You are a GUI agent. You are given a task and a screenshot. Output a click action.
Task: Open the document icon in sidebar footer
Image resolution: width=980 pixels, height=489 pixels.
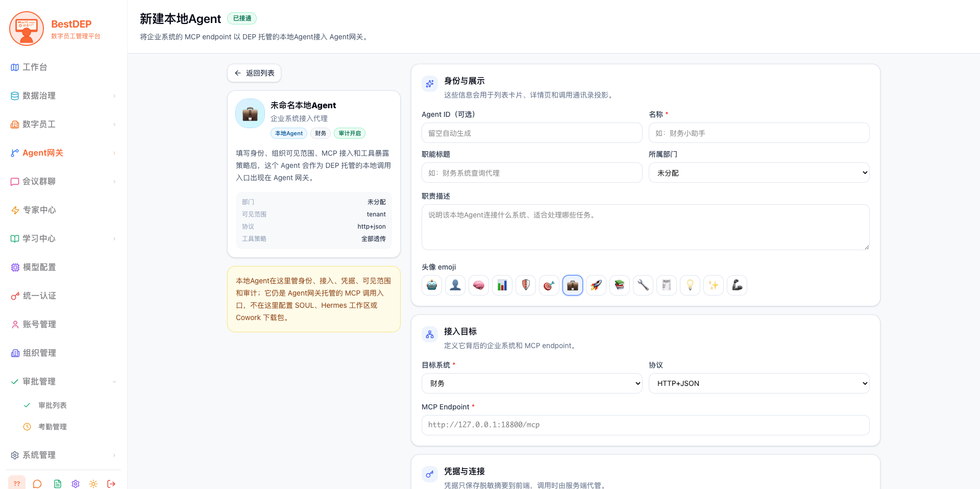[x=58, y=483]
